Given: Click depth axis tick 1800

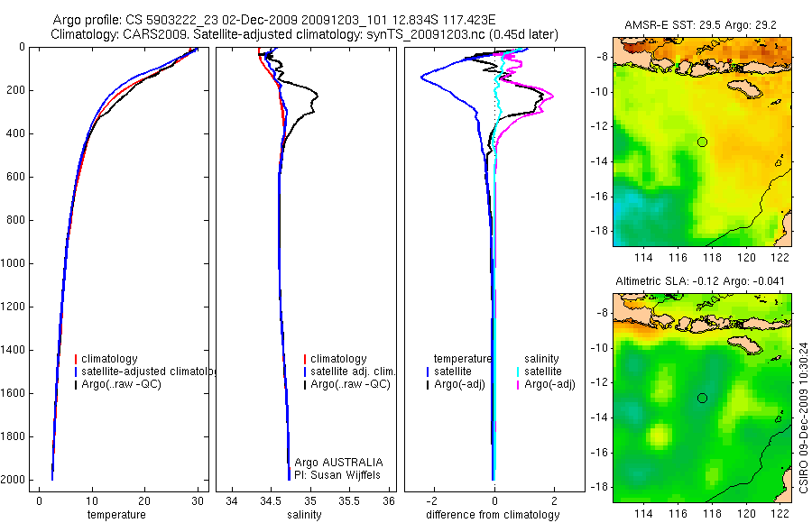Looking at the screenshot, I should click(14, 436).
